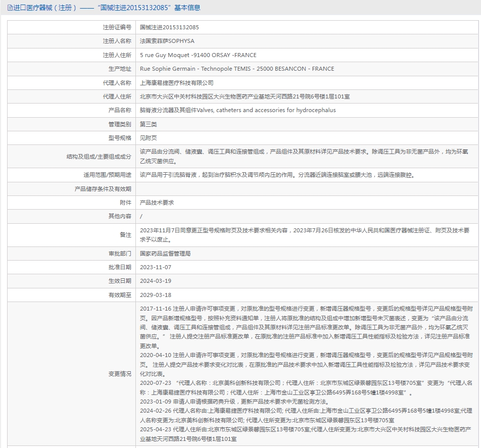
Task: Click the production address Rue Sophie Germain
Action: (237, 69)
